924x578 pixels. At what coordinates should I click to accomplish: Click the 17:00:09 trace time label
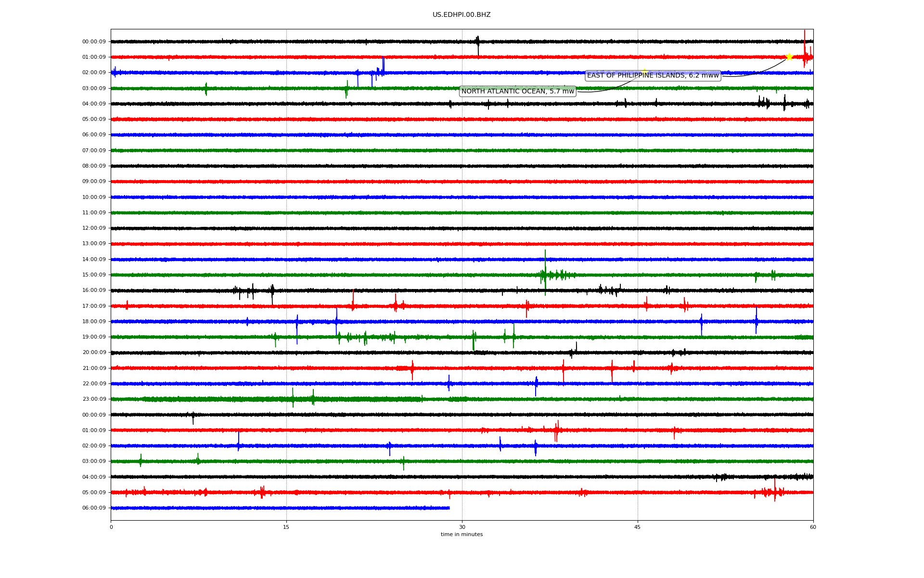[94, 306]
